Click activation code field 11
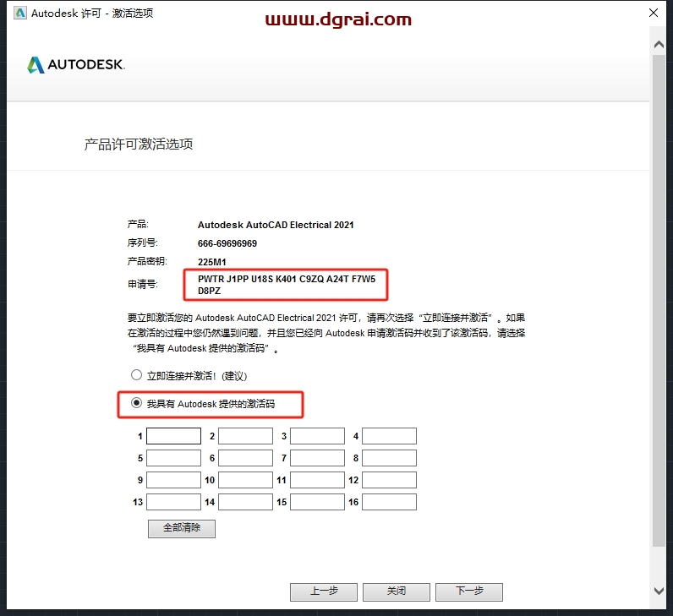This screenshot has width=673, height=616. click(x=317, y=480)
